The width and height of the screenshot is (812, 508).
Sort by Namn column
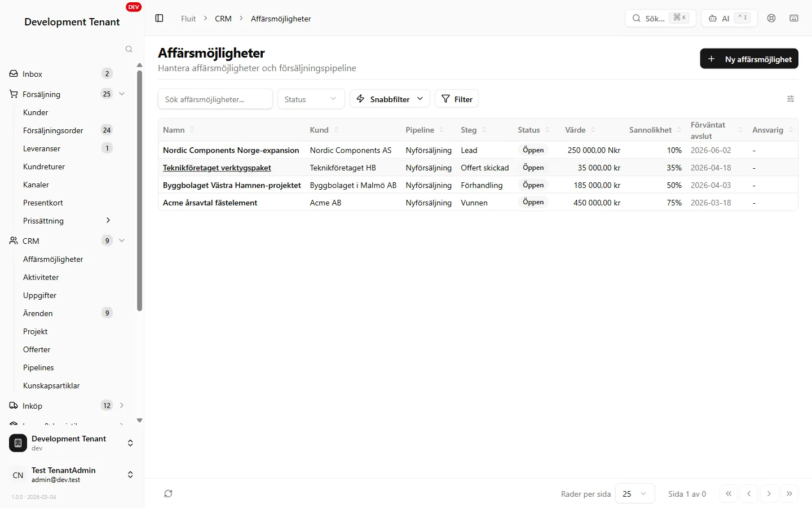coord(179,130)
